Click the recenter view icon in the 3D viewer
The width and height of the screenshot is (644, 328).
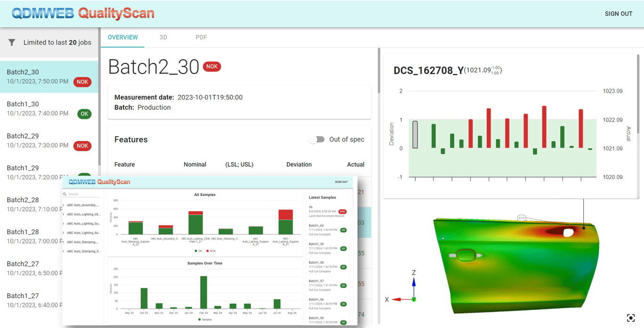coord(631,318)
